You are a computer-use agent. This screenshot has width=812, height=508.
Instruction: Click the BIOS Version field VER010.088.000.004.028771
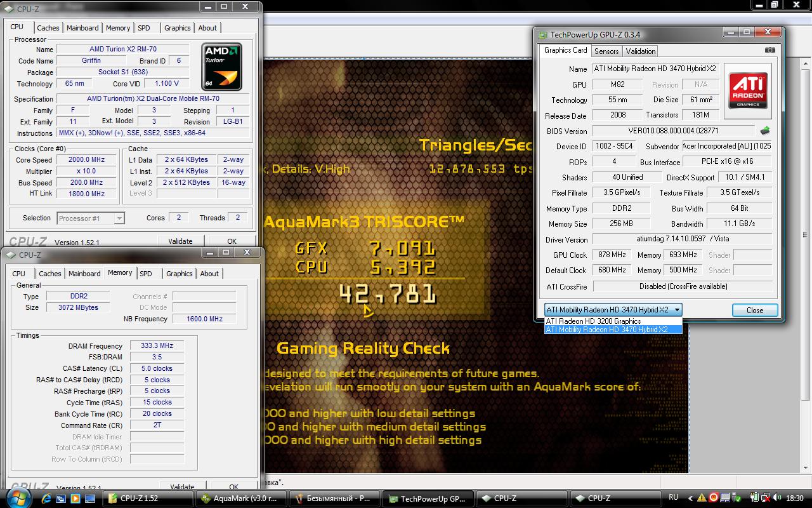[x=673, y=131]
